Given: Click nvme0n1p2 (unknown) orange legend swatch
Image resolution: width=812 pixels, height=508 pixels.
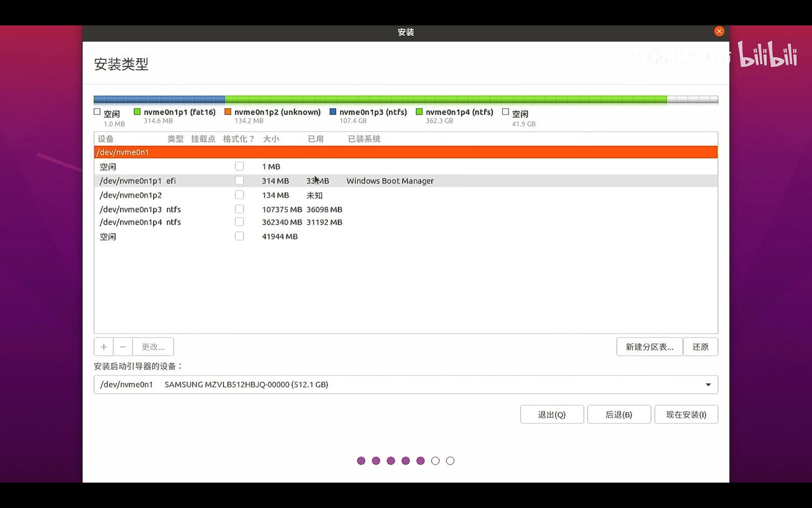Looking at the screenshot, I should point(227,111).
